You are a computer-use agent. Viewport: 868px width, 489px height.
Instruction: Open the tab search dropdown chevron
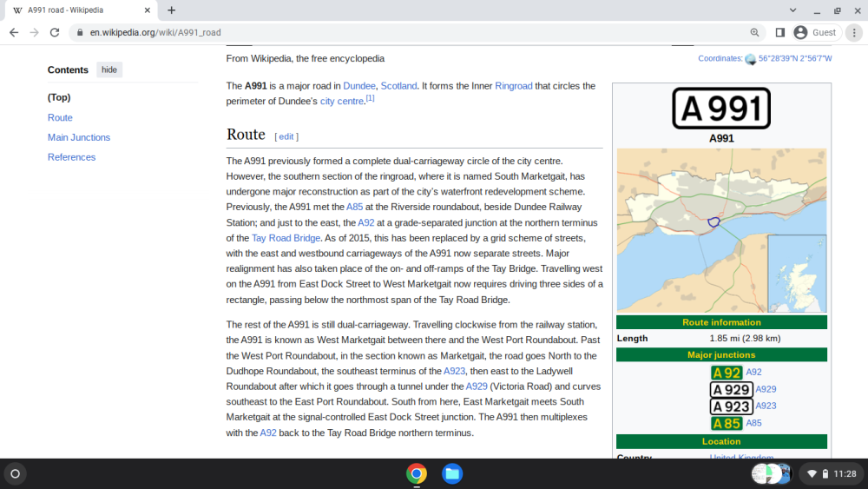coord(792,10)
